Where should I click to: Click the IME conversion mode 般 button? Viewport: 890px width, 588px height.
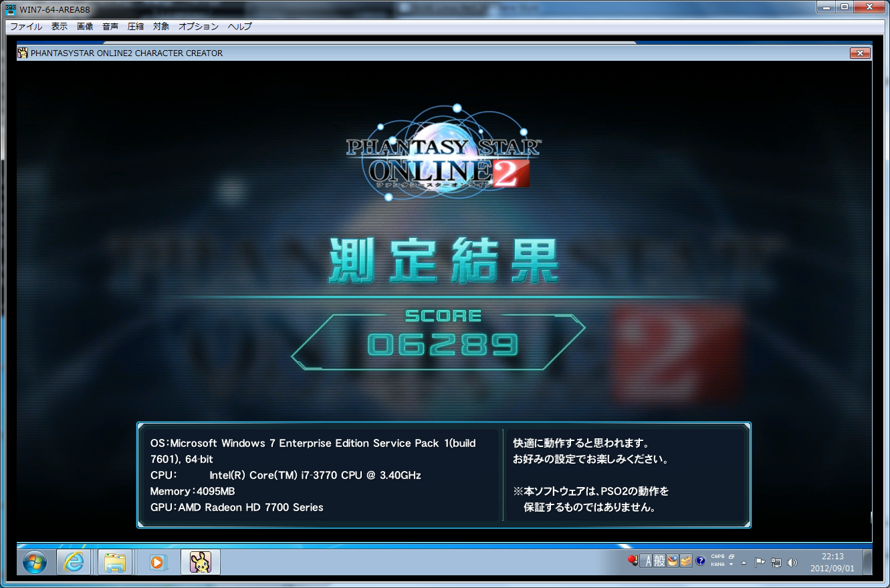(x=659, y=561)
